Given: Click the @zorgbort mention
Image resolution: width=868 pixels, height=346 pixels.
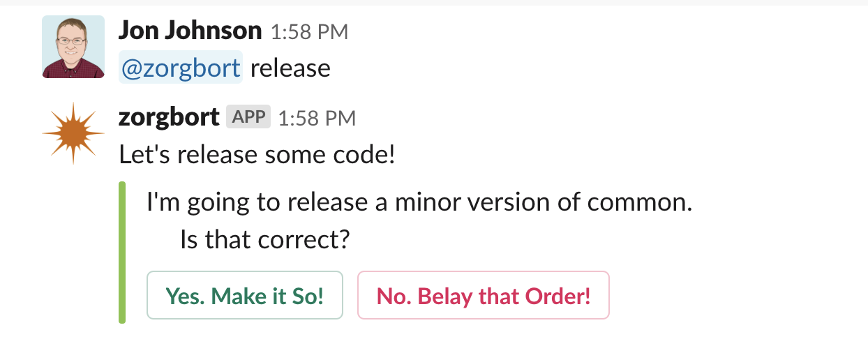Looking at the screenshot, I should click(x=181, y=68).
